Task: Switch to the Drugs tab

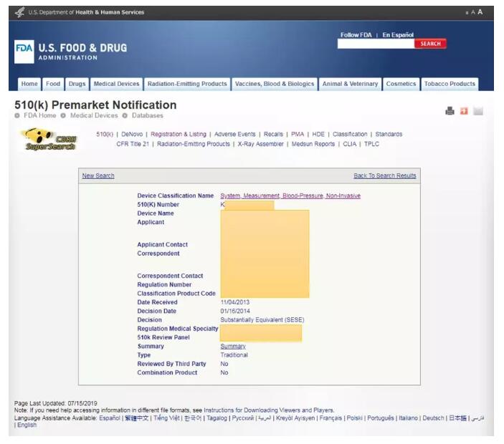Action: 77,84
